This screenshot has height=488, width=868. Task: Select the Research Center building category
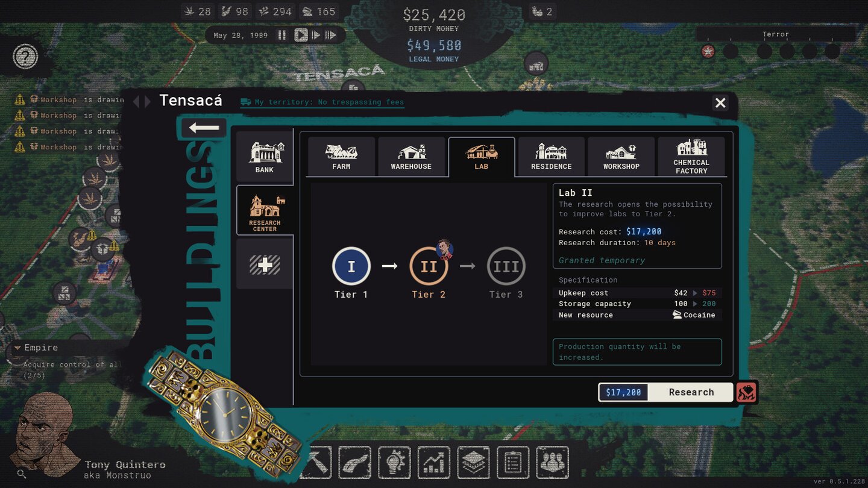click(x=265, y=210)
